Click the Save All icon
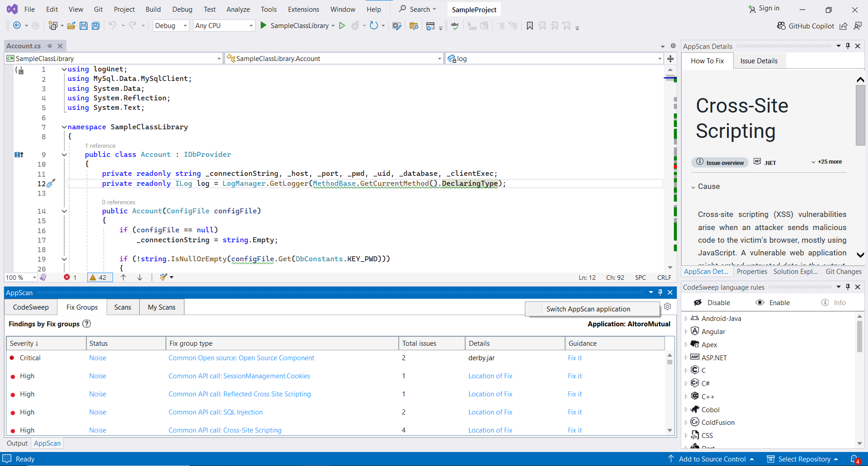Image resolution: width=868 pixels, height=466 pixels. (x=95, y=26)
